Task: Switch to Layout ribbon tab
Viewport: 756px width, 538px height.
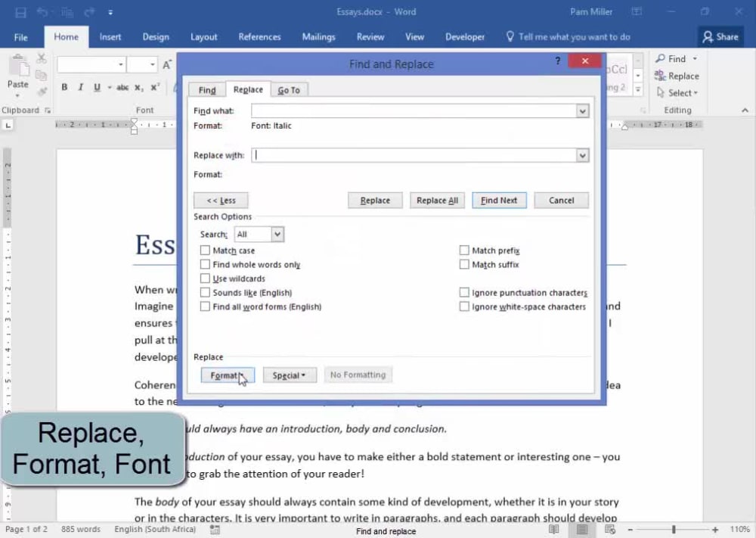Action: (203, 37)
